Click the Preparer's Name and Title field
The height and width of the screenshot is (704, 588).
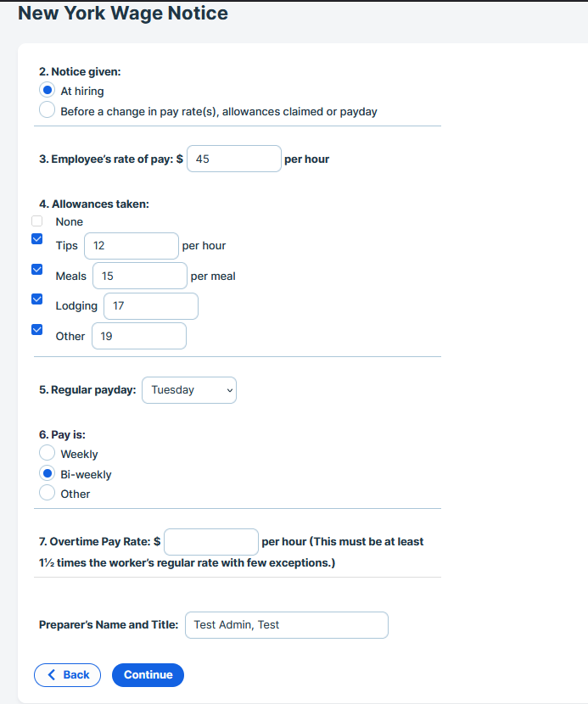click(287, 625)
